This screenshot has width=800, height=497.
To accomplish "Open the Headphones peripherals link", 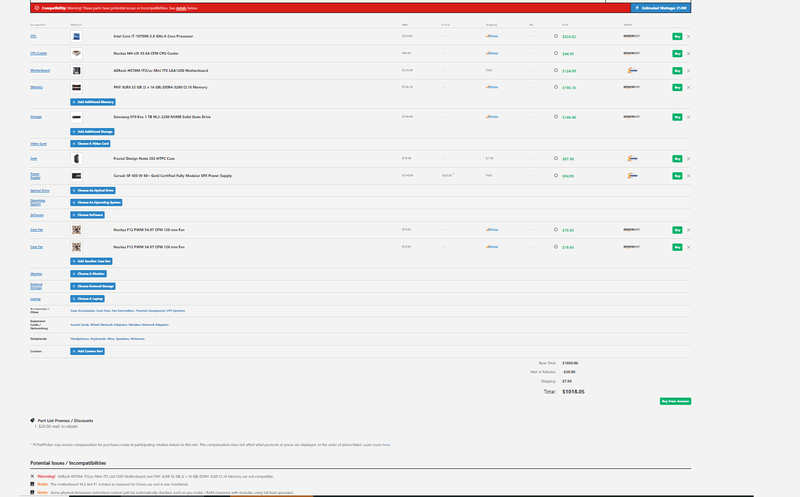I will coord(80,339).
